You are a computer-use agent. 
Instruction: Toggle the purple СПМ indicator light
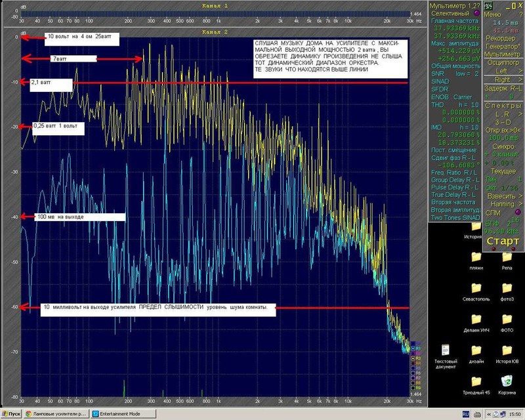tap(518, 213)
